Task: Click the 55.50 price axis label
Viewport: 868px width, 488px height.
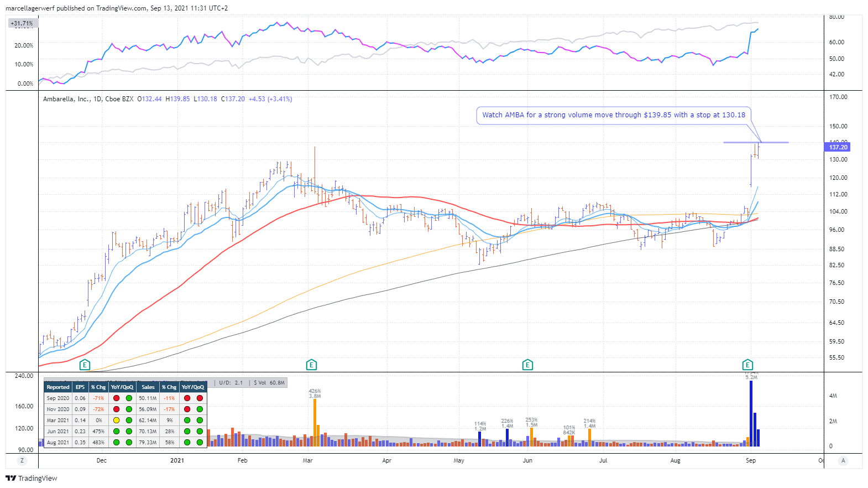Action: [836, 357]
